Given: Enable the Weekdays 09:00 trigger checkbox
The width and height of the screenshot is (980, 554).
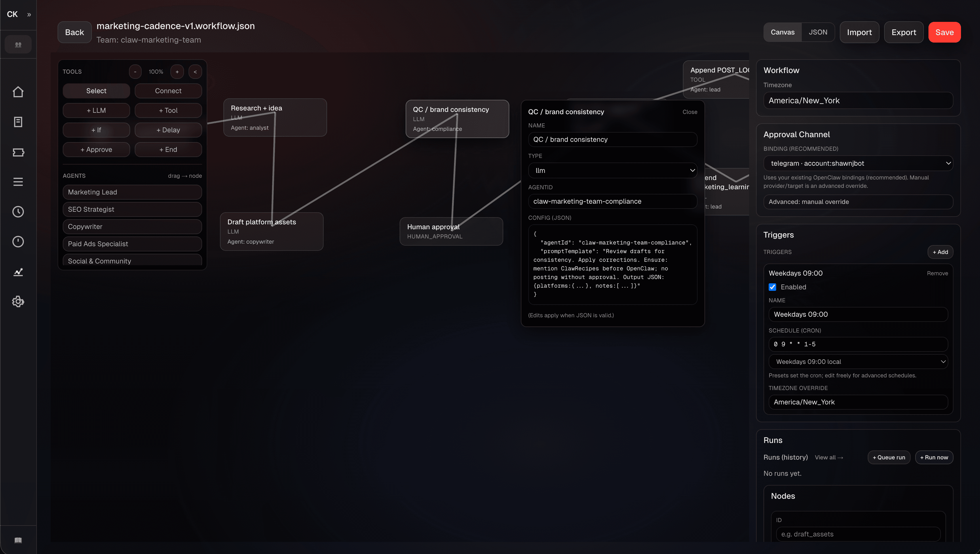Looking at the screenshot, I should [x=772, y=287].
